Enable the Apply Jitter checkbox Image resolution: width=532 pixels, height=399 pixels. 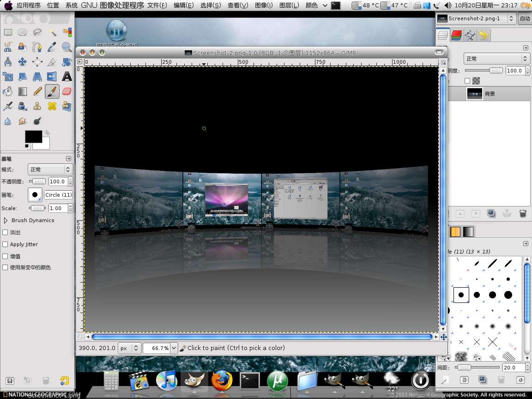(5, 244)
